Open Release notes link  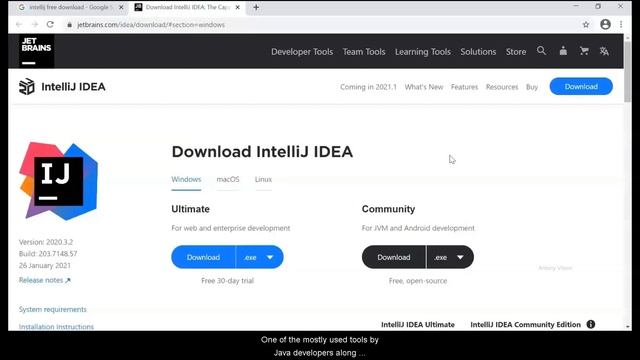(44, 280)
